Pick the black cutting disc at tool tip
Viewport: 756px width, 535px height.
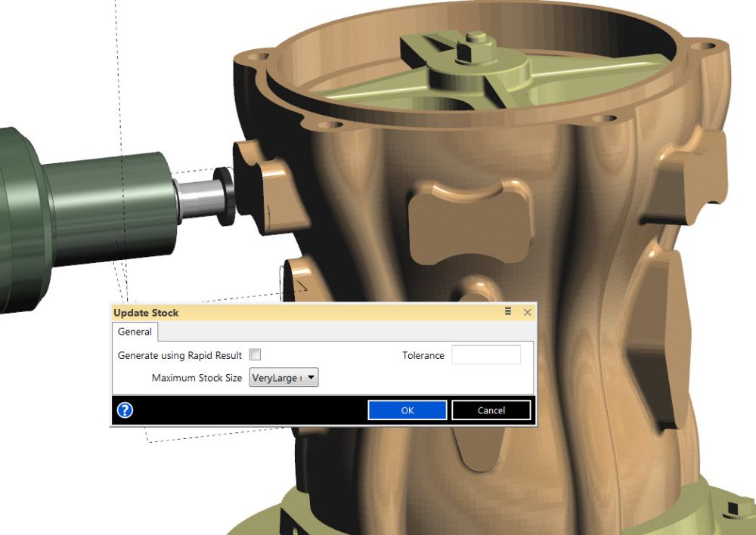[225, 196]
